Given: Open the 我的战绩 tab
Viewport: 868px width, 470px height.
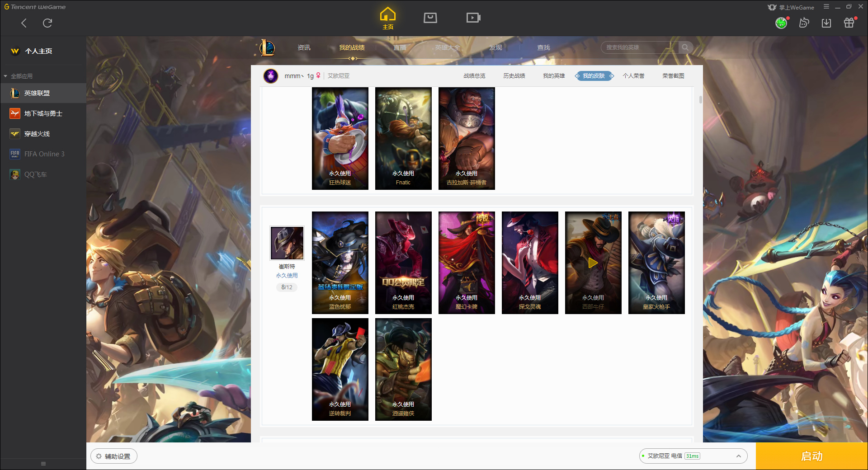Looking at the screenshot, I should click(352, 47).
